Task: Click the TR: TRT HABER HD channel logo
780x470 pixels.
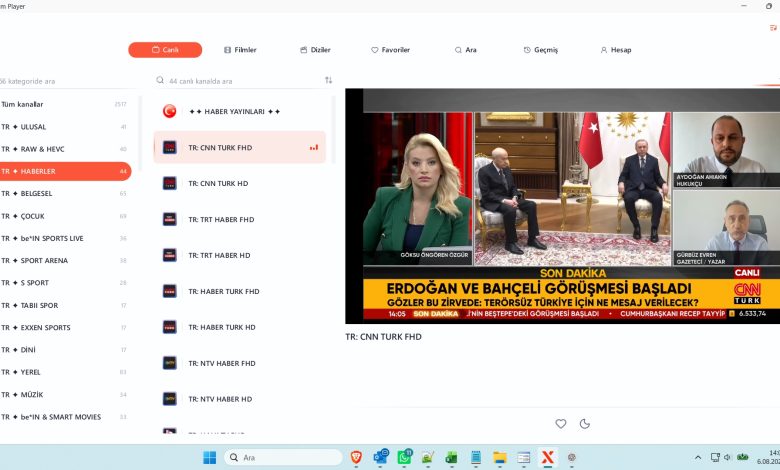Action: point(170,255)
